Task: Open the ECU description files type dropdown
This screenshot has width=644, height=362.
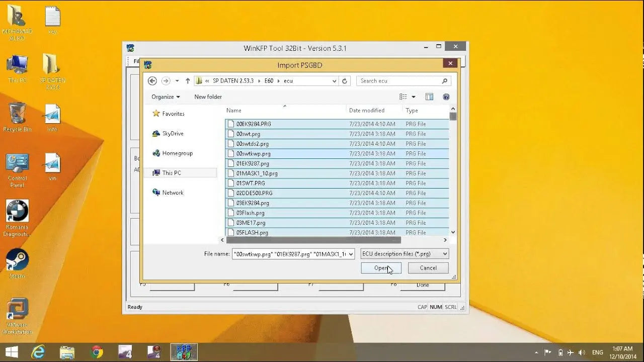Action: point(405,254)
